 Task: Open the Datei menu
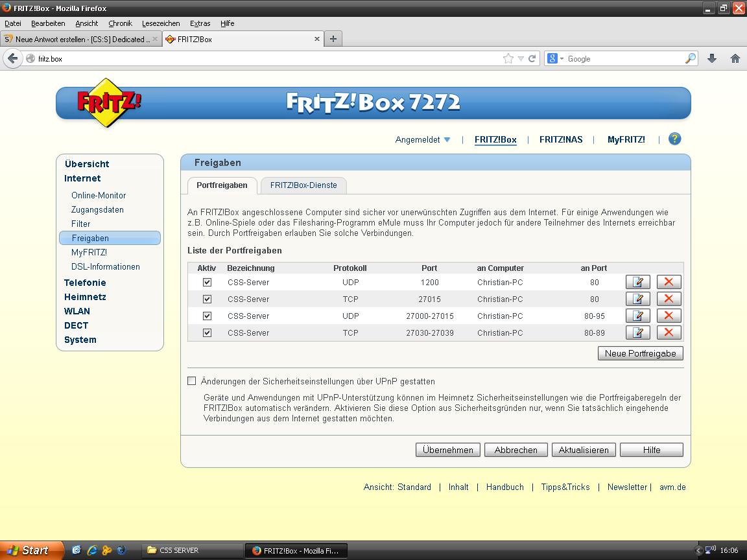[x=13, y=23]
